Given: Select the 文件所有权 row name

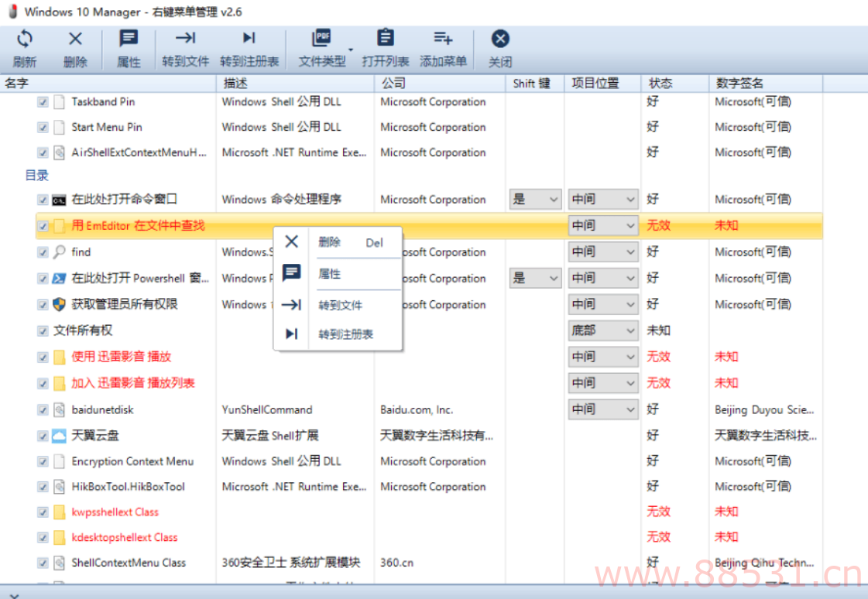Looking at the screenshot, I should (x=83, y=330).
